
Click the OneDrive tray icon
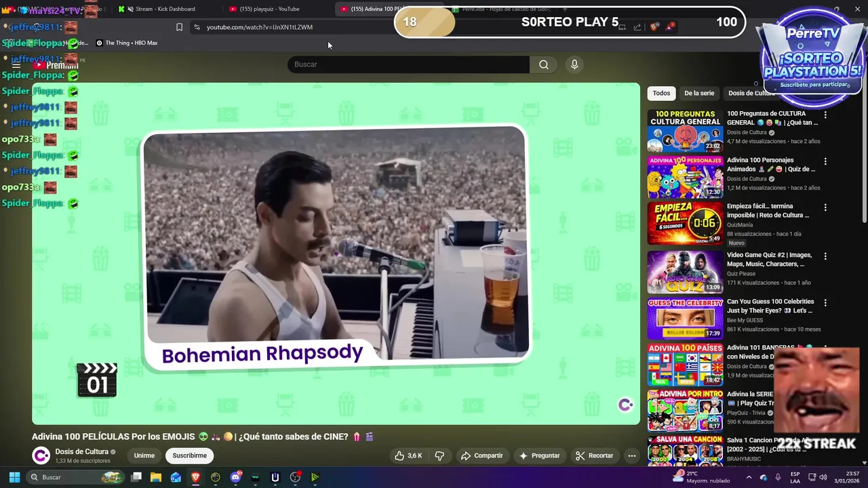[x=764, y=477]
